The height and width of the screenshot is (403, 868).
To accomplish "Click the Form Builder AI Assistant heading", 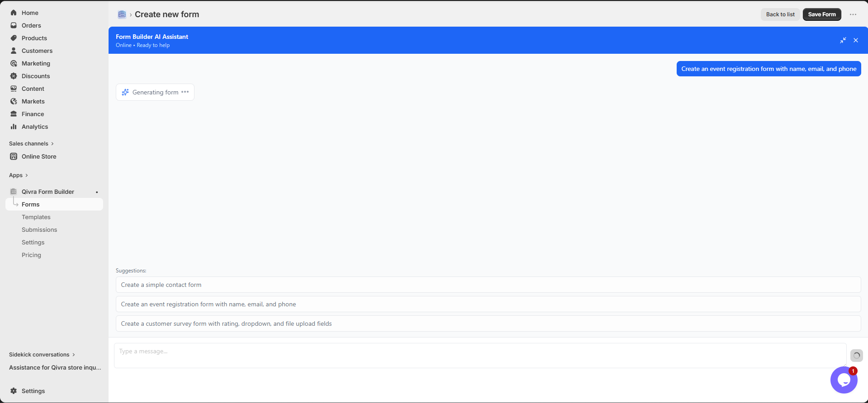I will [x=152, y=37].
